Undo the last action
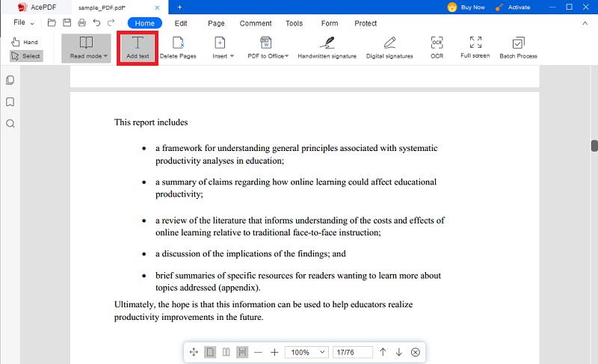 pos(97,23)
